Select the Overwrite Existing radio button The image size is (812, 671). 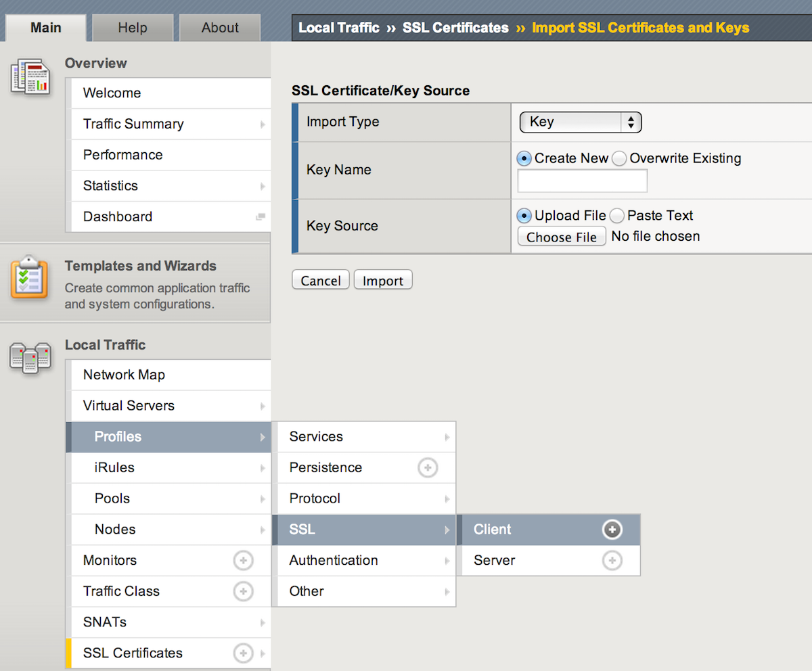coord(619,158)
